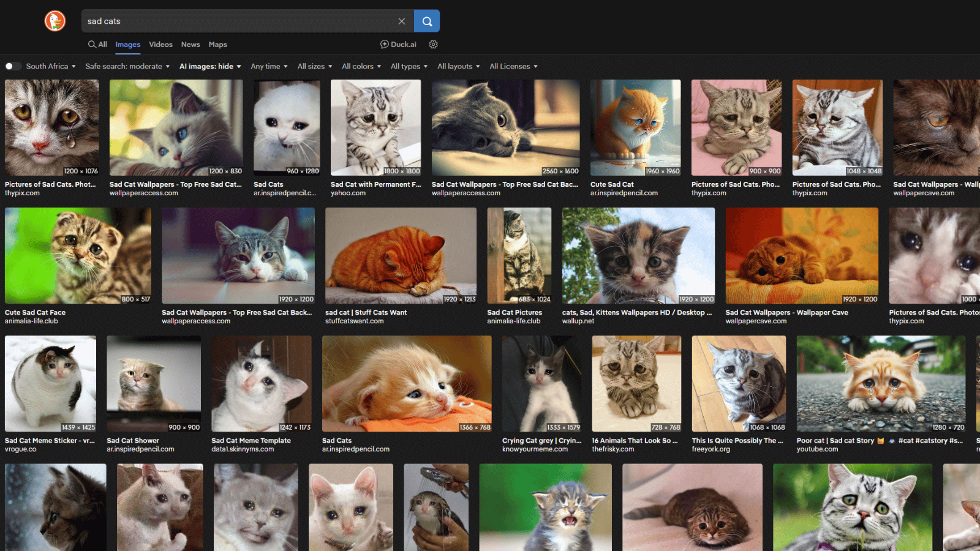
Task: Expand the All Licenses dropdown
Action: point(513,67)
